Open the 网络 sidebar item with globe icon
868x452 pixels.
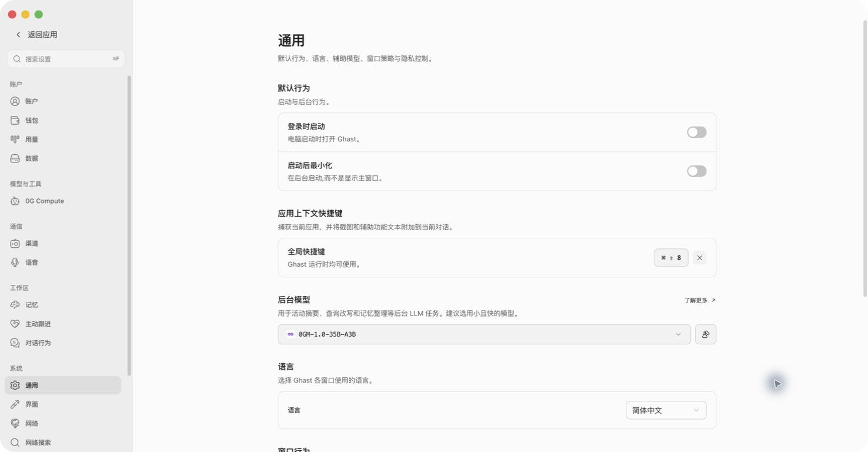click(x=63, y=423)
